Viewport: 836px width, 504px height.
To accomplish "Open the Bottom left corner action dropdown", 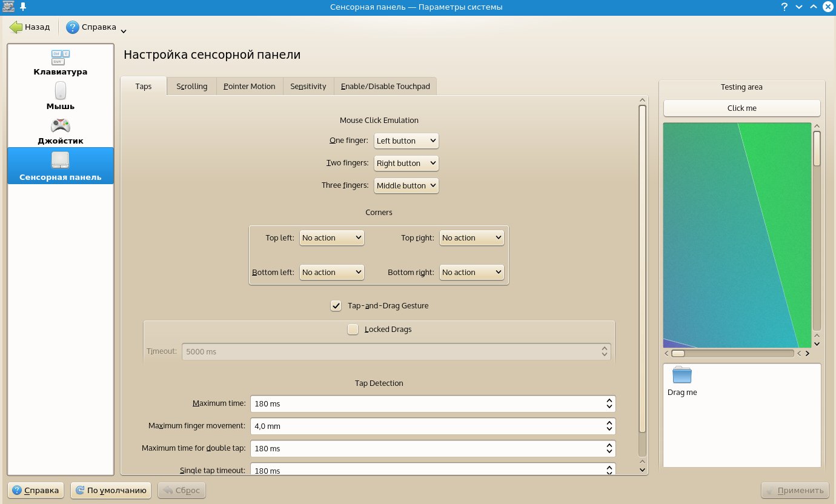I will [x=332, y=272].
